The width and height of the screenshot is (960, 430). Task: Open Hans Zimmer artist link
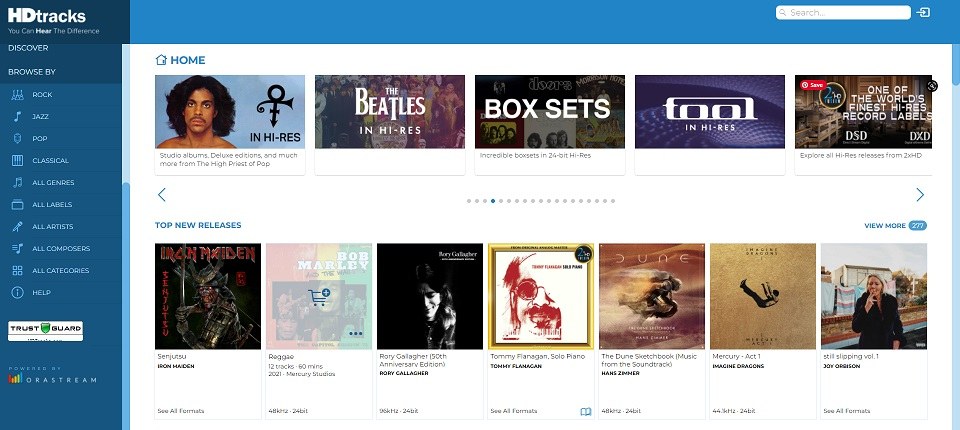click(x=620, y=373)
